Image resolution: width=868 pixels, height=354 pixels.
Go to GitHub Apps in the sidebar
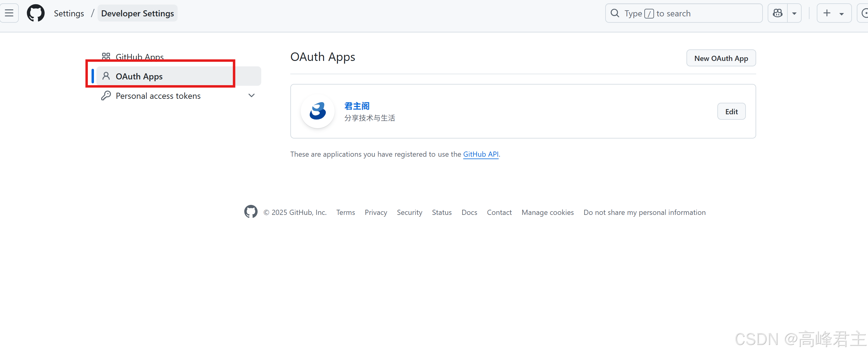[140, 57]
